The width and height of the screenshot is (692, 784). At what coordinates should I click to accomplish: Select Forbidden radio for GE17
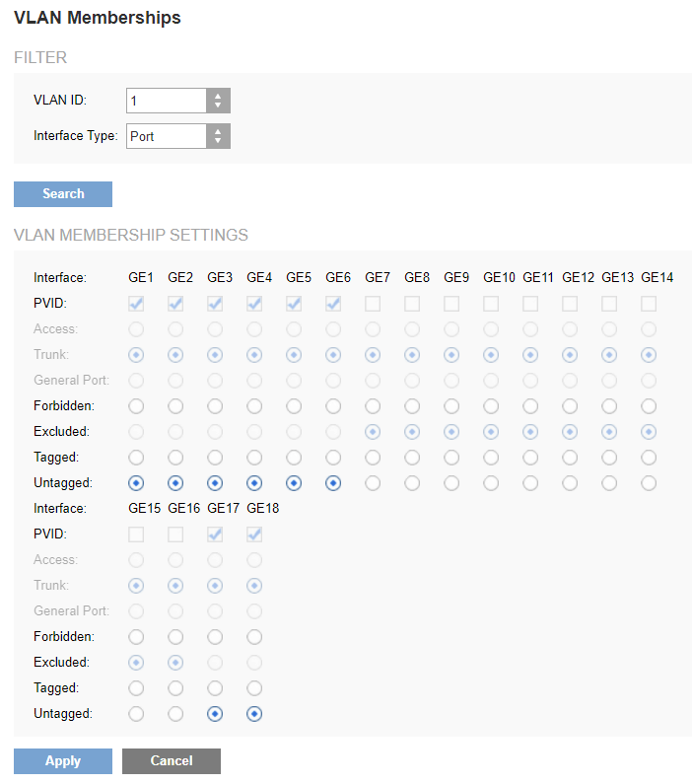215,637
